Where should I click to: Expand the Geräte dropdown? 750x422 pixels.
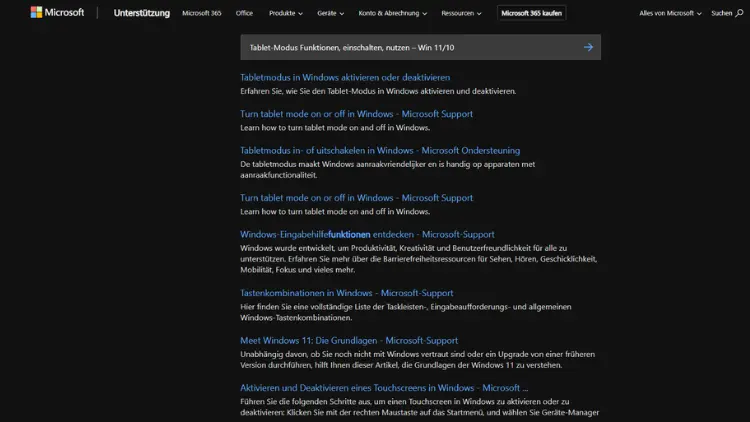(331, 13)
